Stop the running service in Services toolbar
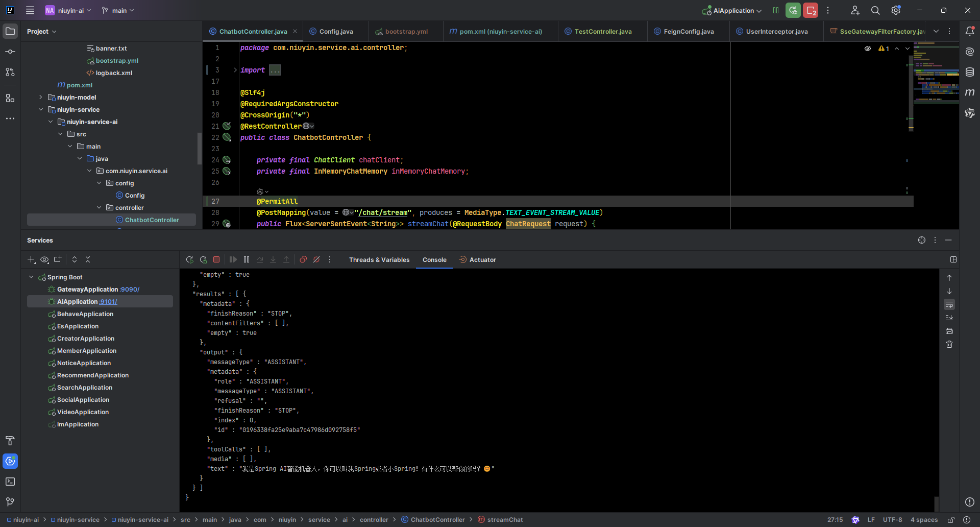The height and width of the screenshot is (527, 980). (216, 259)
